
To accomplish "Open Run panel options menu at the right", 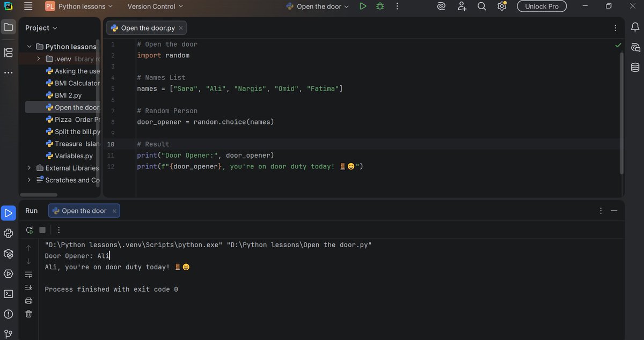I will point(601,211).
